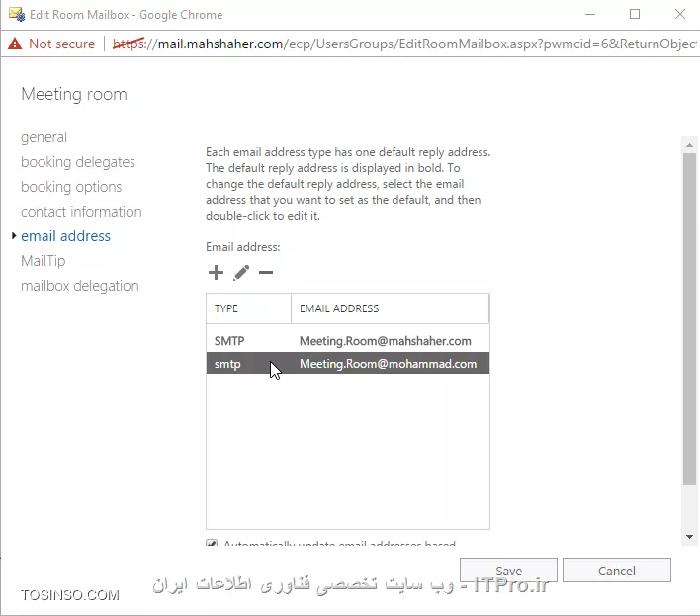This screenshot has height=616, width=700.
Task: Open the general section
Action: tap(44, 137)
